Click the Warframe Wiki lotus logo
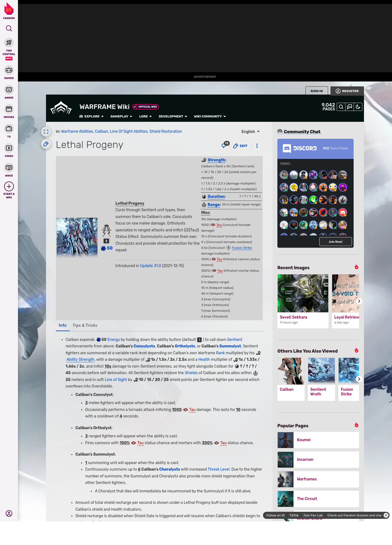Image resolution: width=392 pixels, height=545 pixels. click(x=61, y=108)
